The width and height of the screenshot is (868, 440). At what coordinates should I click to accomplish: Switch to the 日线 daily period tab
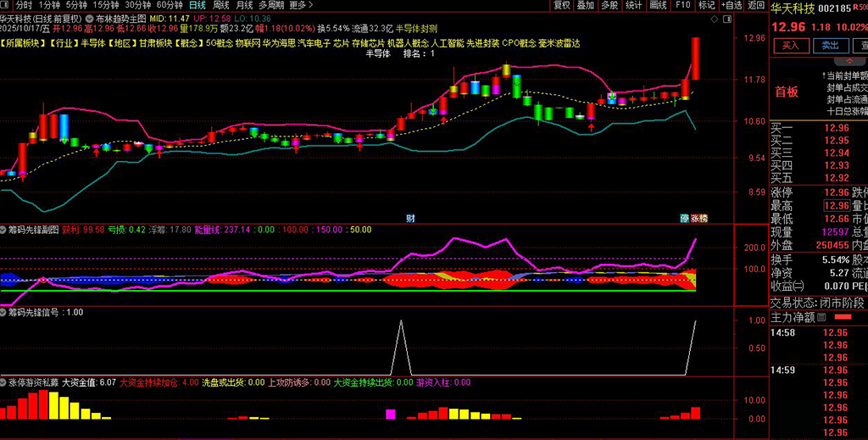click(197, 5)
